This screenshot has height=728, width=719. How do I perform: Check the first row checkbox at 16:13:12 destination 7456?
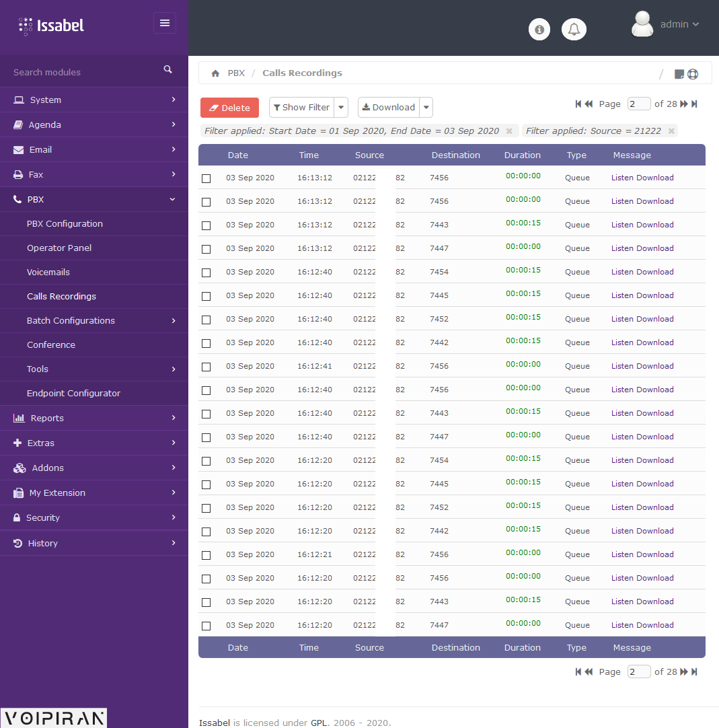coord(206,178)
